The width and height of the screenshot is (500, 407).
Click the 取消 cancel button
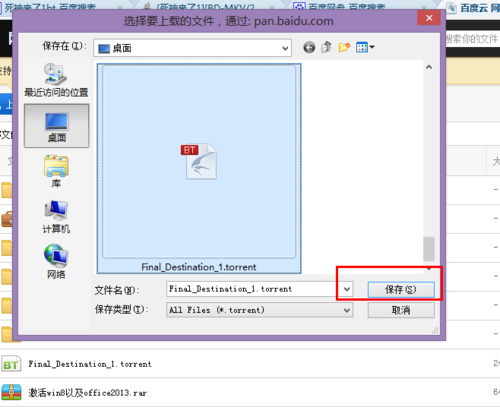point(401,310)
